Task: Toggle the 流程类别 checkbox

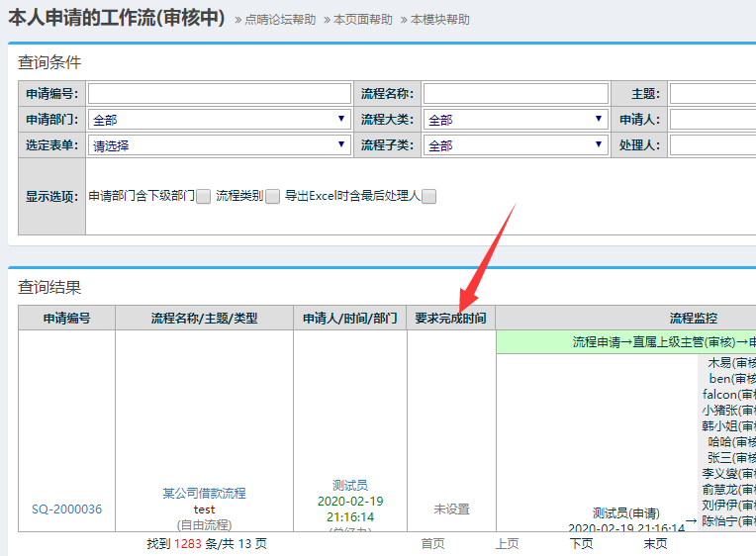Action: tap(272, 197)
